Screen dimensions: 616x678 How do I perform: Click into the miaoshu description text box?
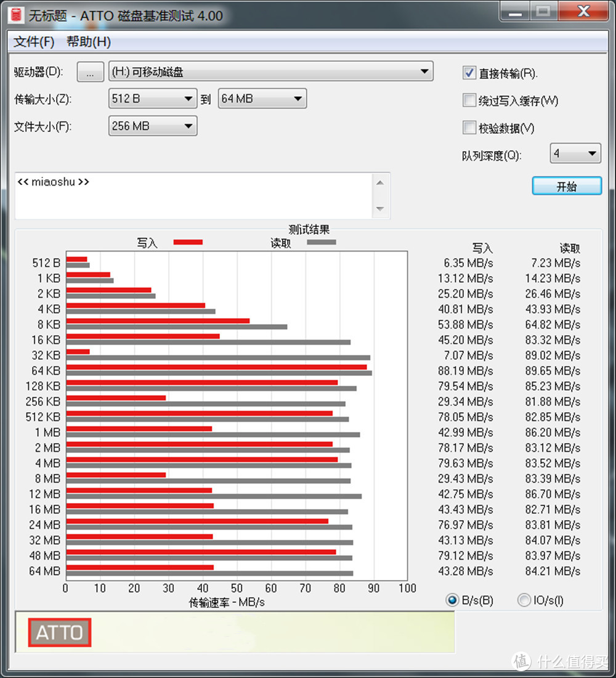point(193,195)
